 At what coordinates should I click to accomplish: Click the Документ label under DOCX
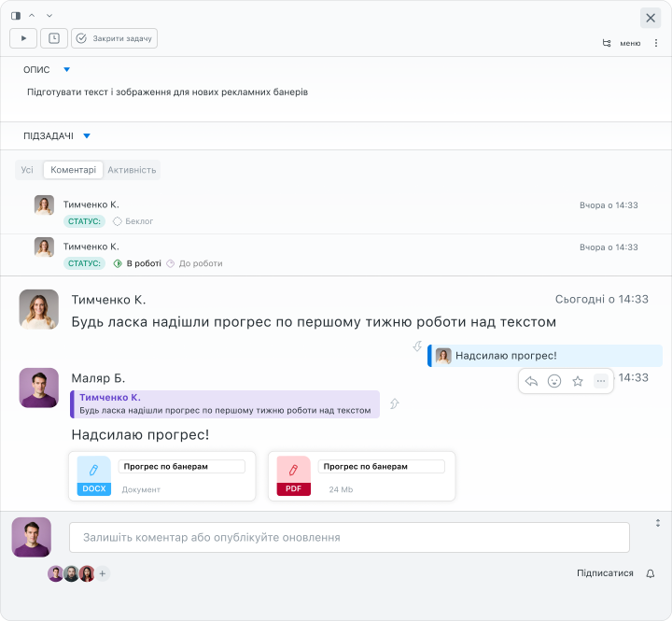pos(141,489)
